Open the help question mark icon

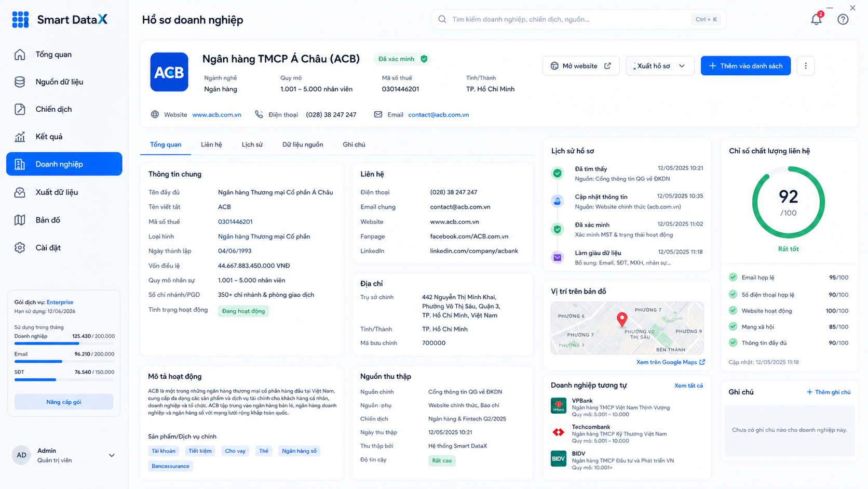coord(843,19)
